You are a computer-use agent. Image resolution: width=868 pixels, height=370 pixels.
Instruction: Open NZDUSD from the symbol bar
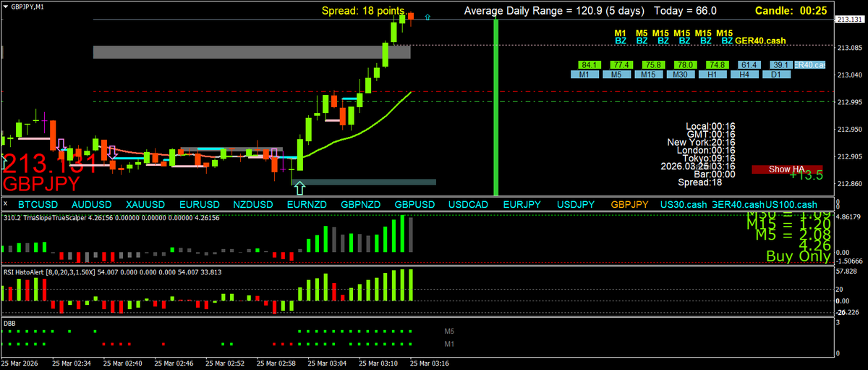pos(253,205)
